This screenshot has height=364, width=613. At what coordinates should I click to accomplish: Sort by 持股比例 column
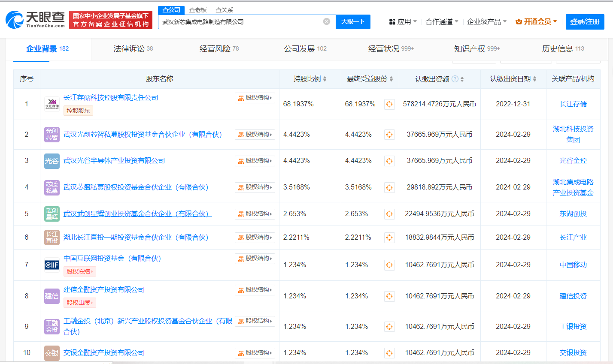tap(325, 79)
